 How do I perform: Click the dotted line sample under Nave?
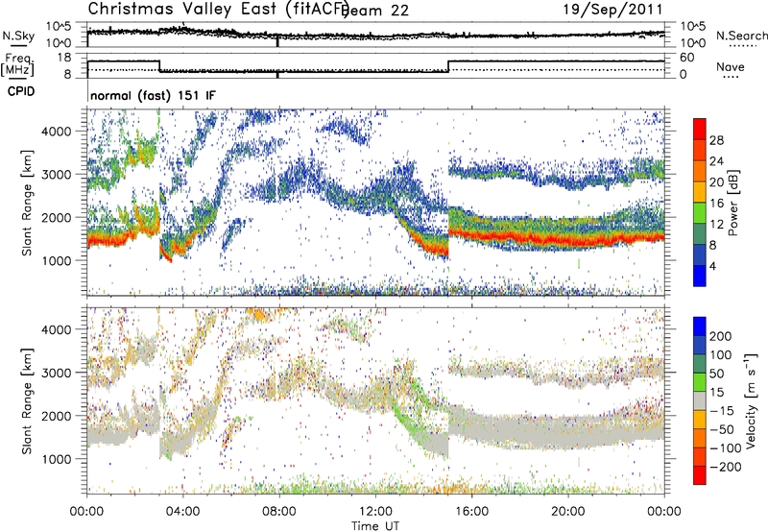[731, 77]
